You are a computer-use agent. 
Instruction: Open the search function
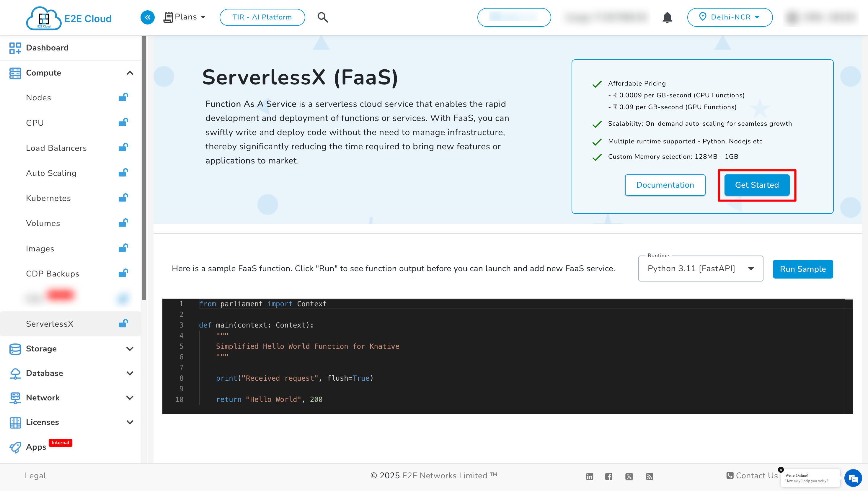click(322, 17)
